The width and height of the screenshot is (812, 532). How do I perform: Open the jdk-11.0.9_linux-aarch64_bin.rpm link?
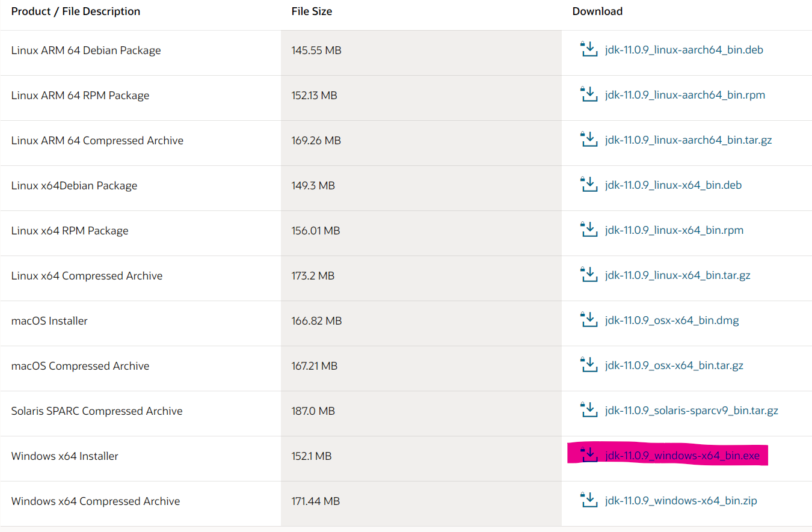tap(685, 95)
